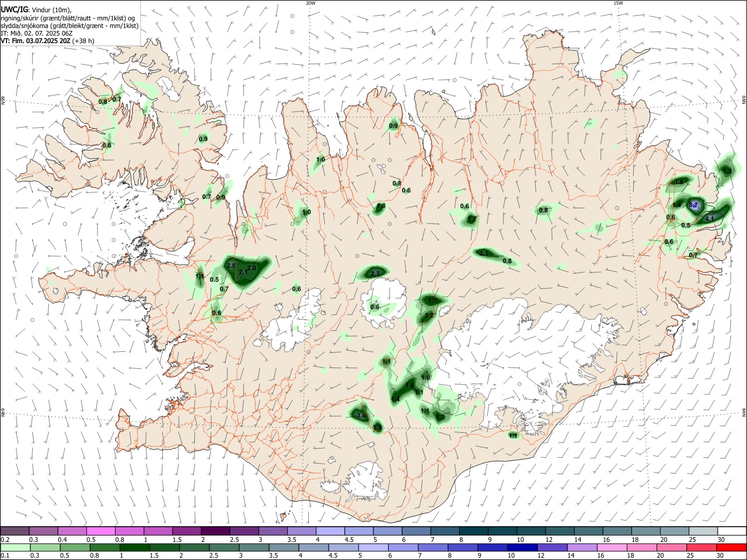The image size is (747, 560).
Task: Click the '15W' longitude label
Action: 618,3
